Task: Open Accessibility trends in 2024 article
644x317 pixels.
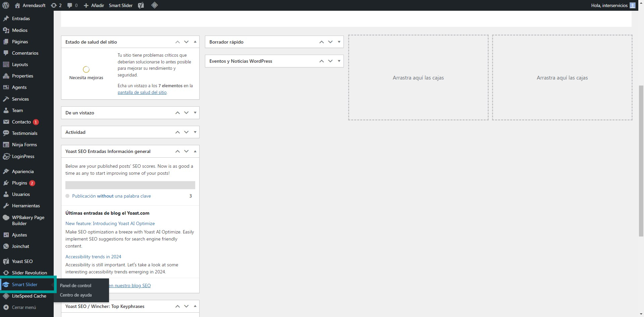Action: [x=93, y=257]
